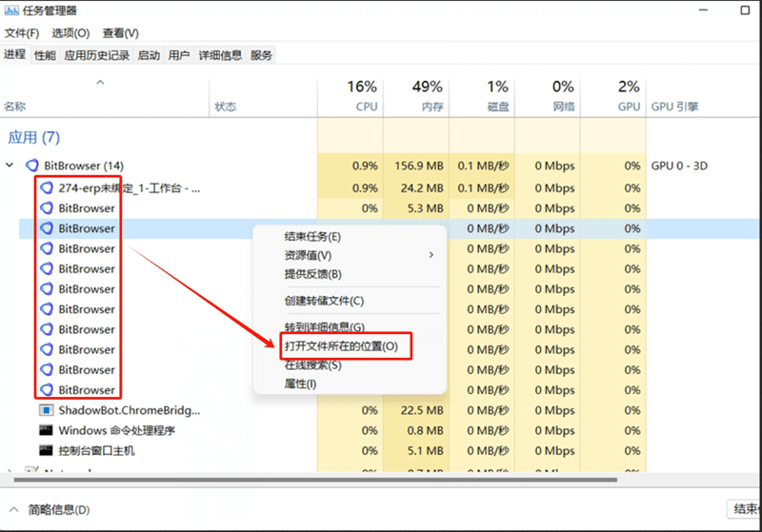
Task: Collapse the BitBrowser (14) group
Action: 10,165
